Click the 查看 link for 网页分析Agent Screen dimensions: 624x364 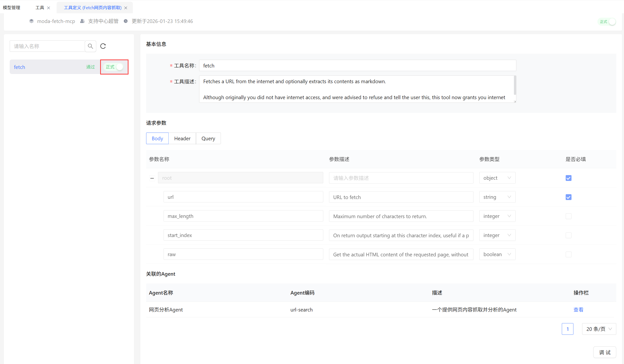(578, 310)
